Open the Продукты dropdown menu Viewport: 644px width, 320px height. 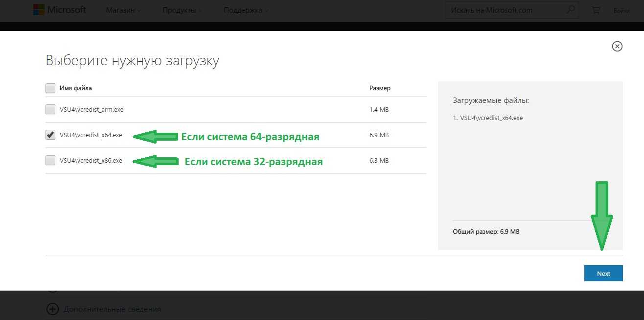[x=182, y=10]
